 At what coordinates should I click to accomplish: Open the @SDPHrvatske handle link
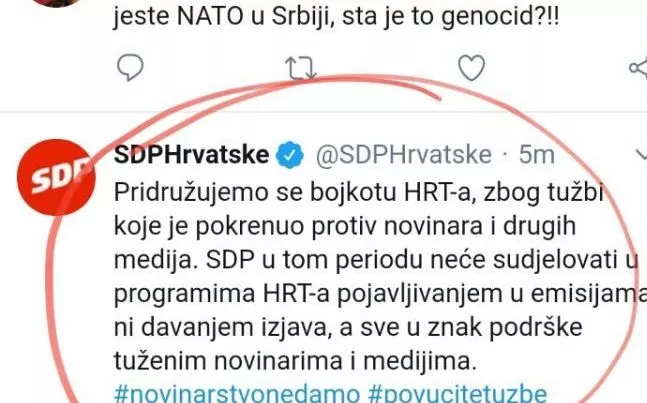pos(404,155)
